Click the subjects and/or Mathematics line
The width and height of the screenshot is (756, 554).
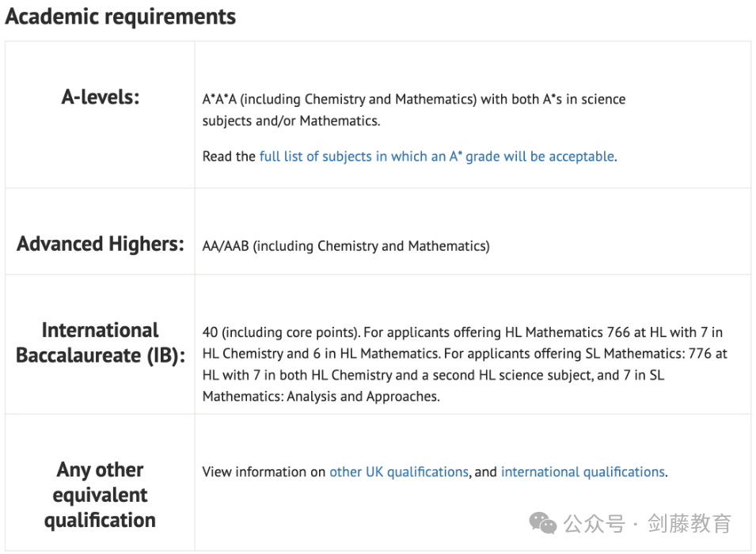click(291, 121)
